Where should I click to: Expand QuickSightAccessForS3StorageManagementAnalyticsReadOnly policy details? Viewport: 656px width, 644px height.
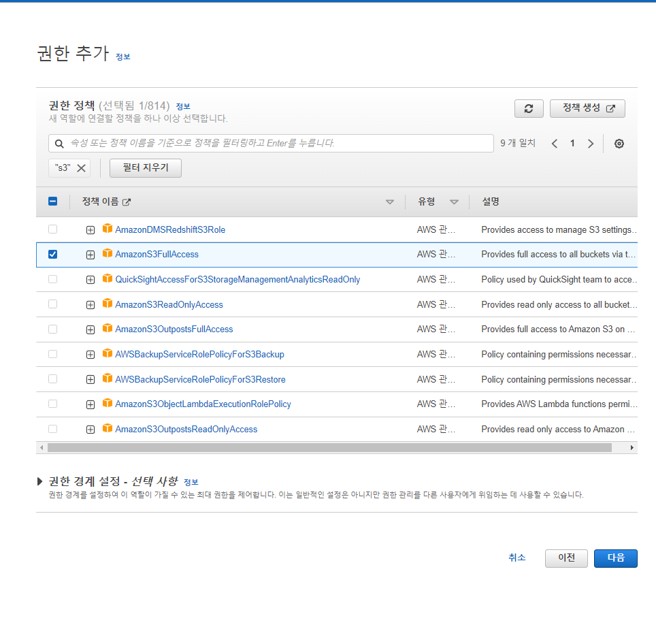pos(91,280)
